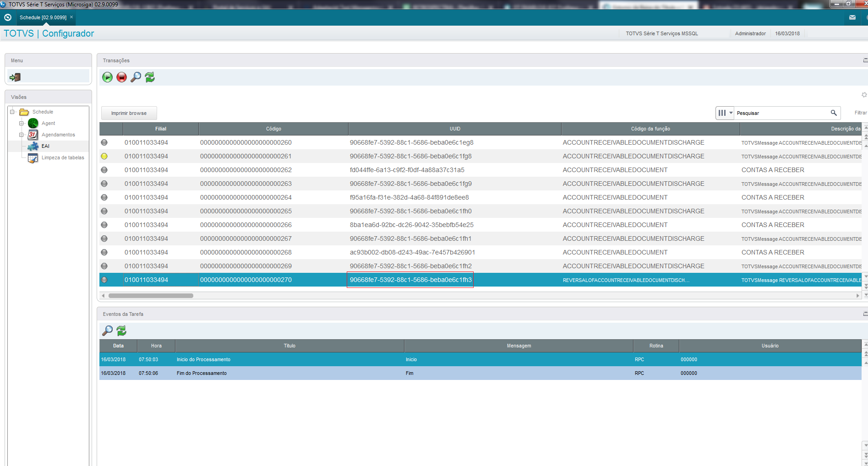Screen dimensions: 868x466
Task: Click the Imprimir browse button
Action: point(129,113)
